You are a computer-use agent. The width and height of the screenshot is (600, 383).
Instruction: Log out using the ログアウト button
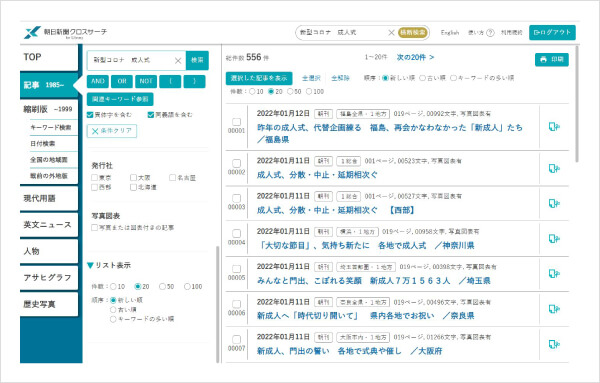point(552,33)
